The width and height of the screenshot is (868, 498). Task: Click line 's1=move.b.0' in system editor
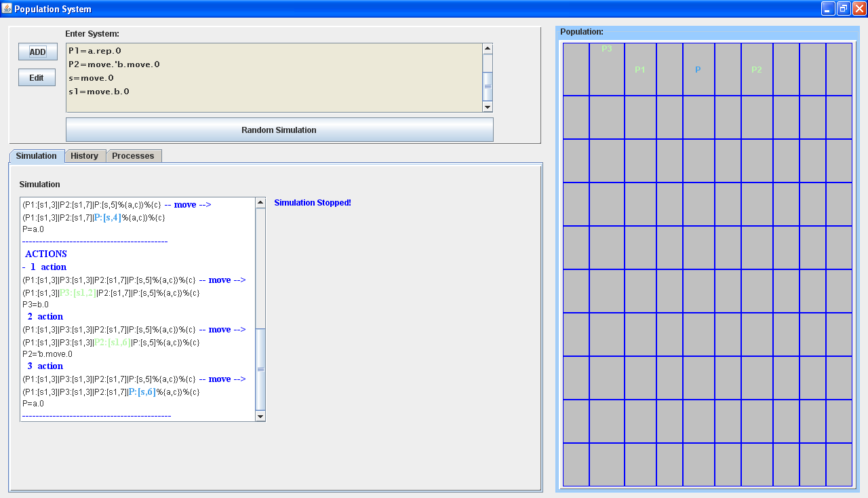pyautogui.click(x=99, y=92)
